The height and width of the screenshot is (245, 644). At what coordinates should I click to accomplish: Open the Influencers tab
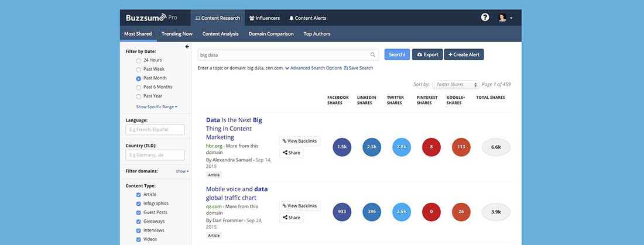pos(265,18)
